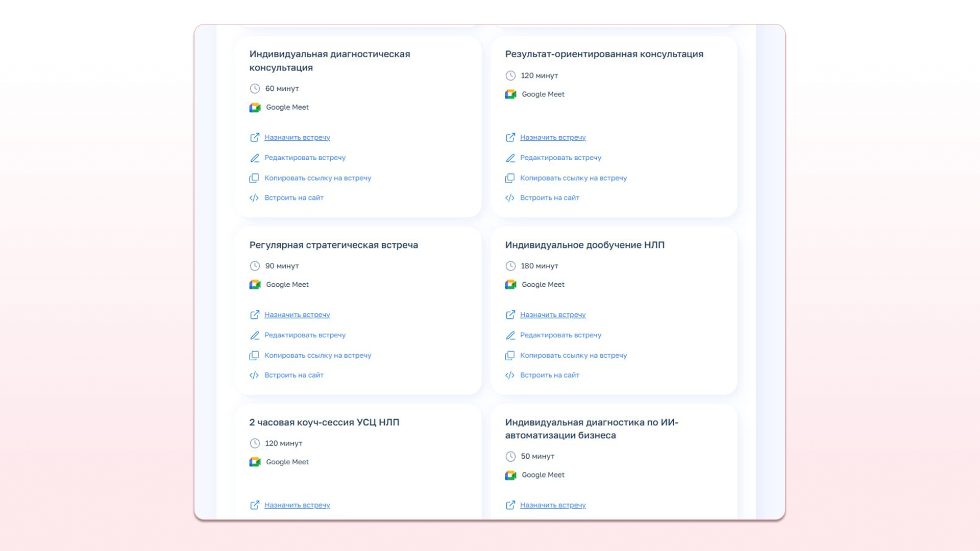980x551 pixels.
Task: Click the clock icon next to 180 минут
Action: point(510,266)
